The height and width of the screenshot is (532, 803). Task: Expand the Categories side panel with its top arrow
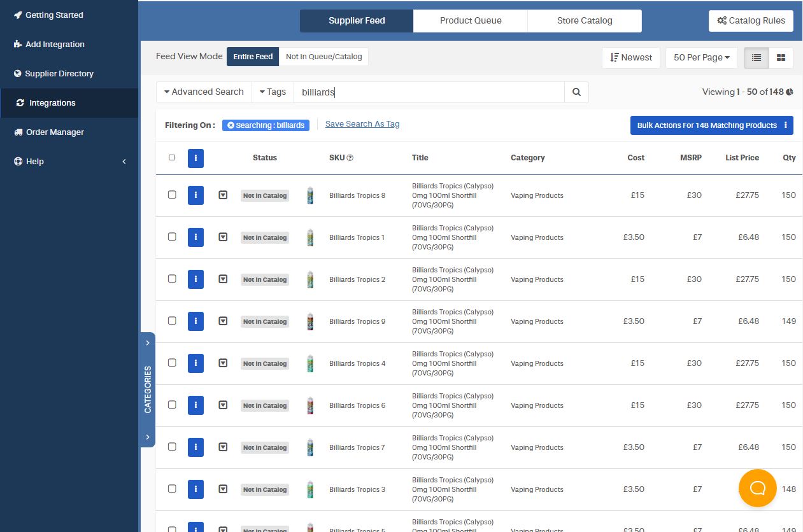pos(147,343)
